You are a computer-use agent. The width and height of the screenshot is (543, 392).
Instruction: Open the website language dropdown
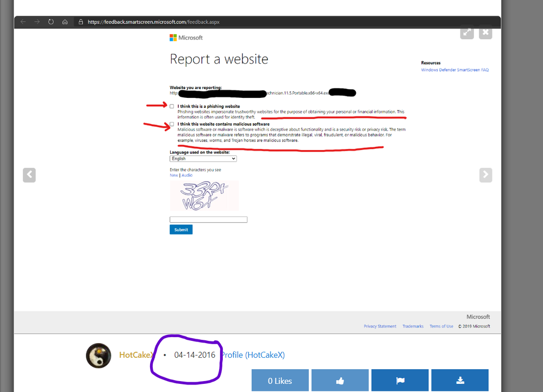click(x=203, y=158)
